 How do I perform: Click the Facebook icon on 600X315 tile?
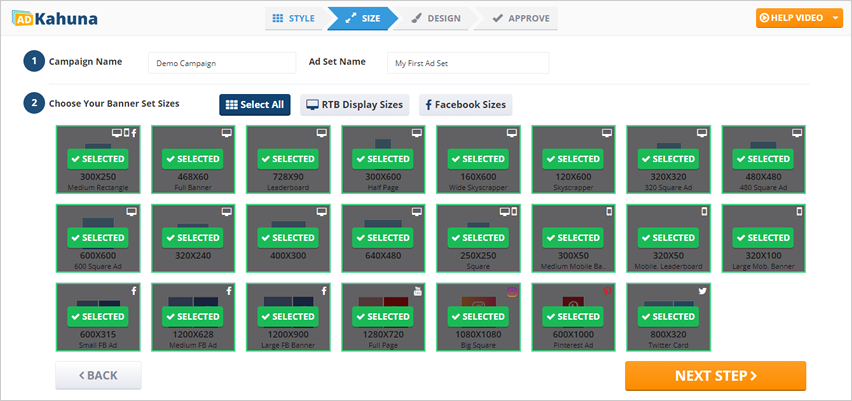click(132, 291)
